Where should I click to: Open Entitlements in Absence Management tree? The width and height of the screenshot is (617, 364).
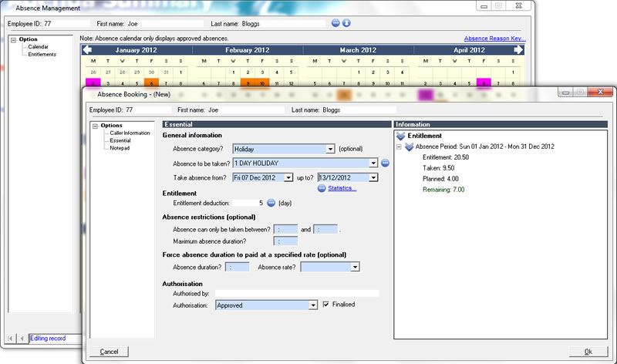coord(42,54)
